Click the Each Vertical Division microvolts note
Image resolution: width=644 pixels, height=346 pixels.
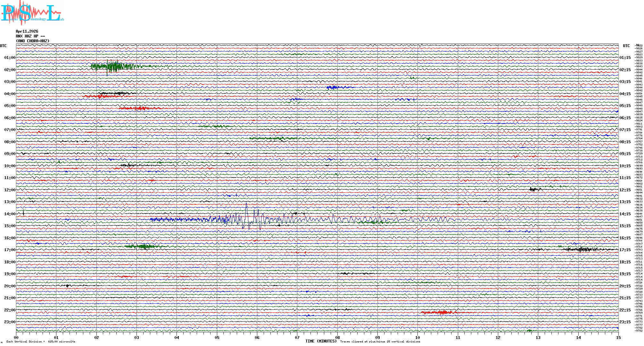(x=41, y=342)
